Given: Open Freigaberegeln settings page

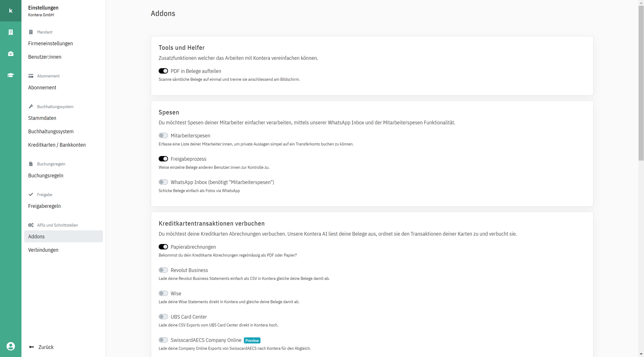Looking at the screenshot, I should point(44,206).
